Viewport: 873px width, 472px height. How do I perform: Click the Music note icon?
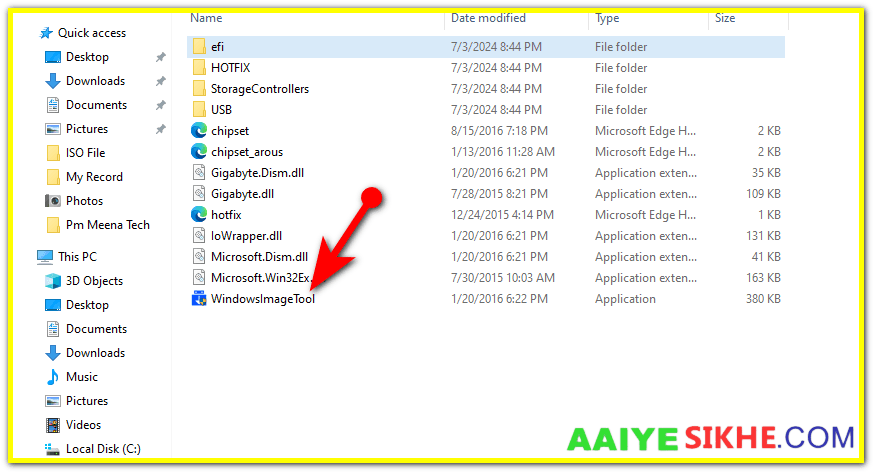(53, 377)
